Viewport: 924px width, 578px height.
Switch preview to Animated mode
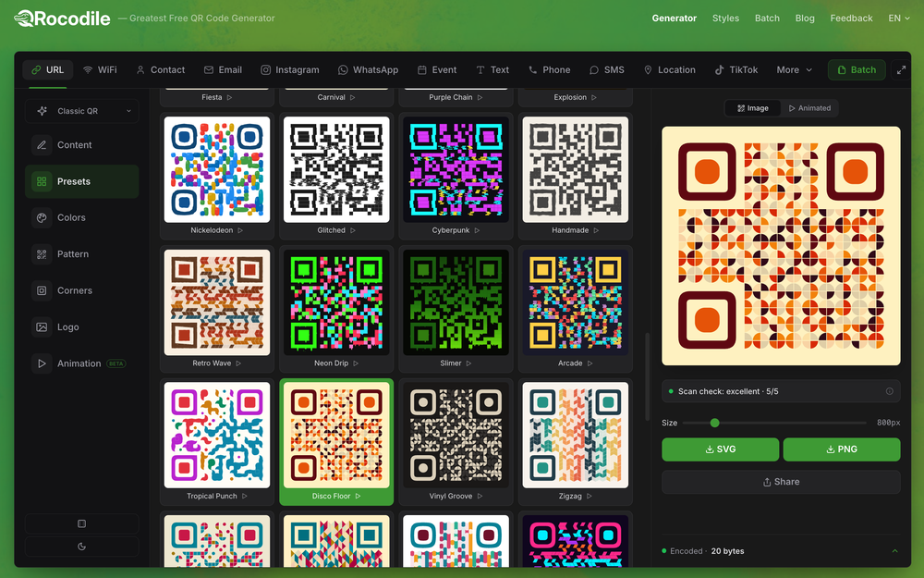[809, 108]
